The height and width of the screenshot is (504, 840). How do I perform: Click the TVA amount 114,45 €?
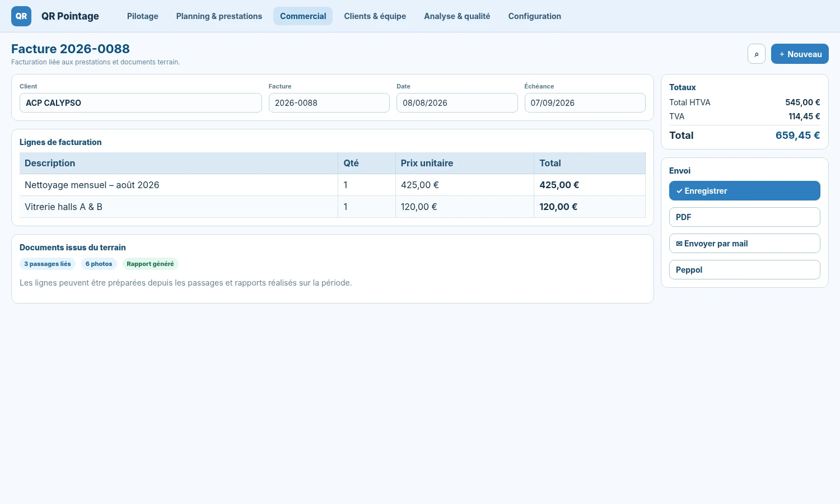[804, 116]
